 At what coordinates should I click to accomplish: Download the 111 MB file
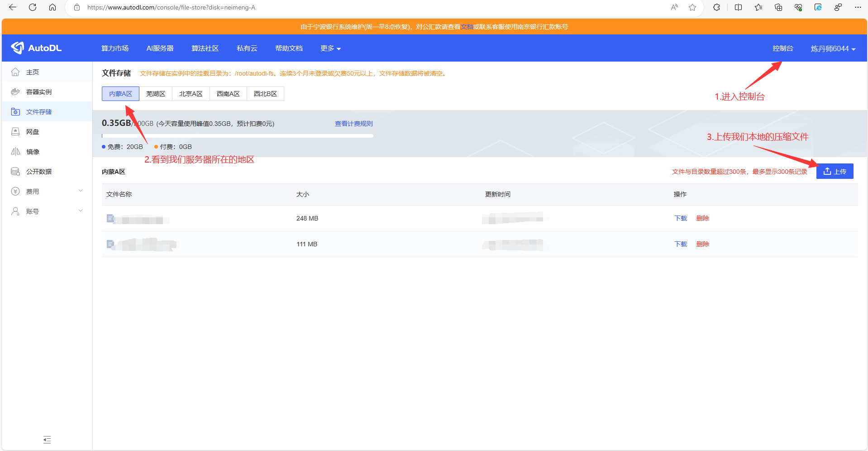(x=681, y=244)
